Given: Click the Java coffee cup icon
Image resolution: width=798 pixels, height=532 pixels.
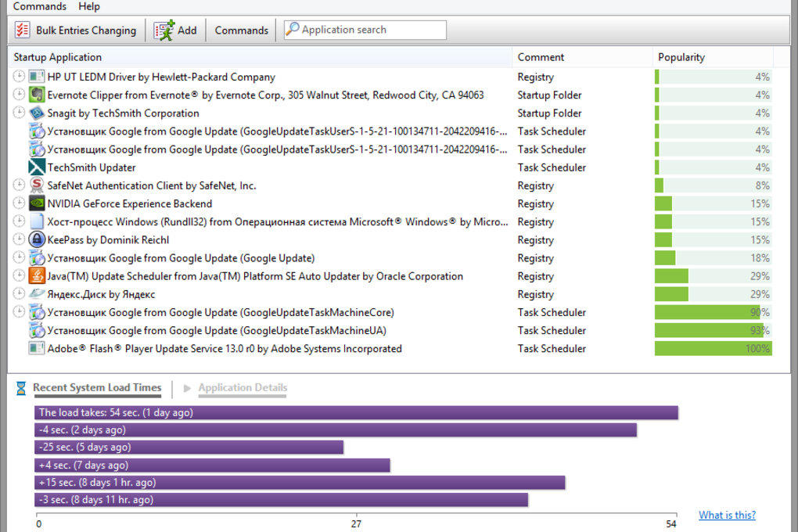Looking at the screenshot, I should (37, 276).
